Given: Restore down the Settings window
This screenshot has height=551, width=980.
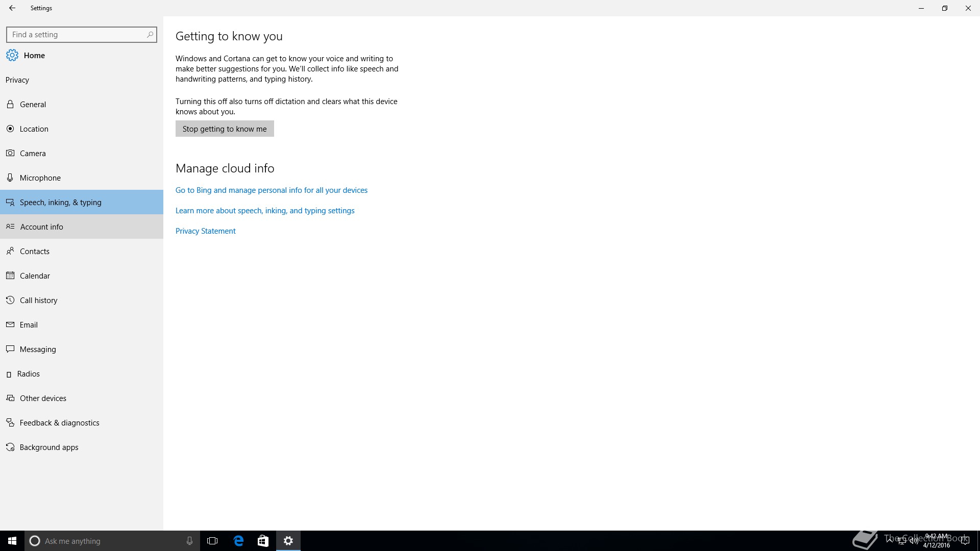Looking at the screenshot, I should (945, 8).
